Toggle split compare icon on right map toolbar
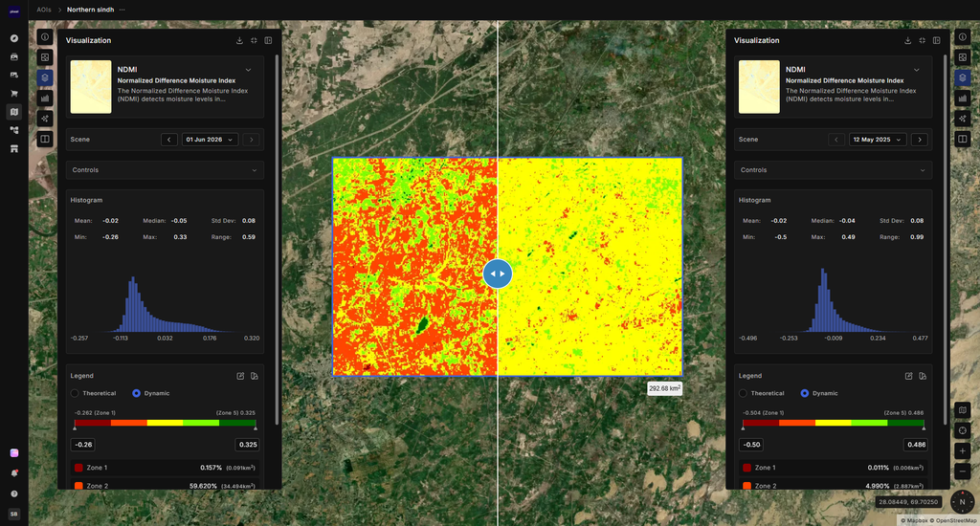The height and width of the screenshot is (526, 980). tap(963, 139)
